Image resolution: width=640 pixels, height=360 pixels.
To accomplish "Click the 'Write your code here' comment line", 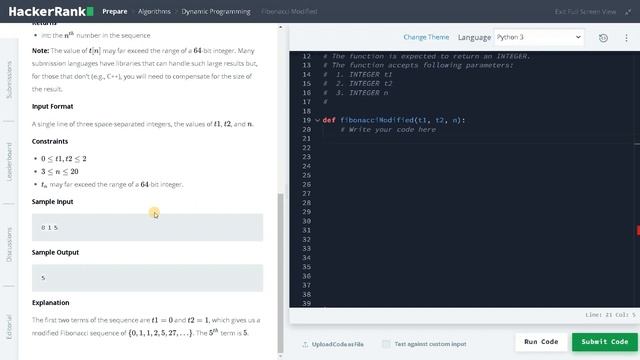I will click(x=388, y=129).
